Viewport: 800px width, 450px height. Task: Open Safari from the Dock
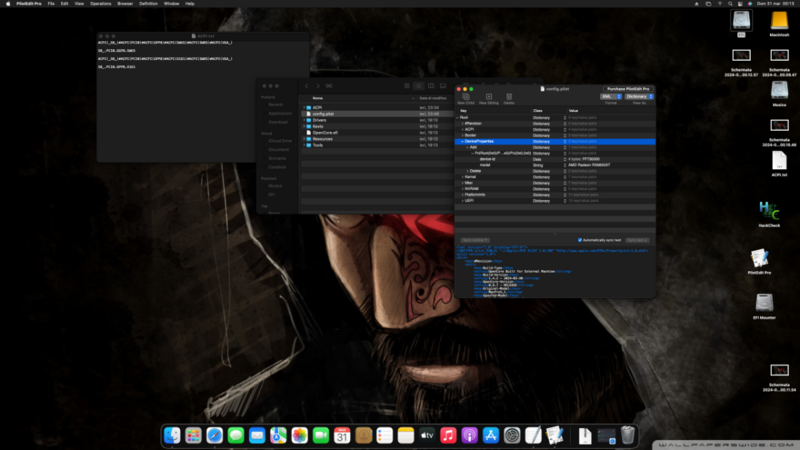pyautogui.click(x=215, y=435)
